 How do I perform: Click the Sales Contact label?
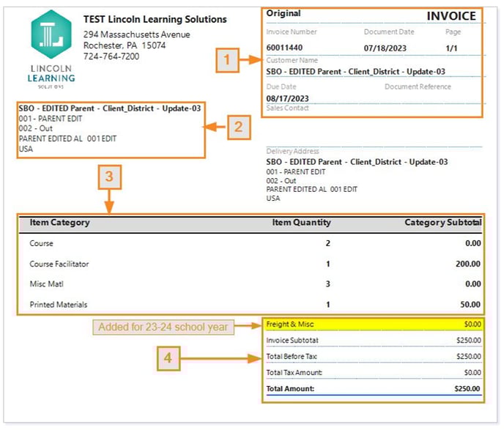(287, 108)
